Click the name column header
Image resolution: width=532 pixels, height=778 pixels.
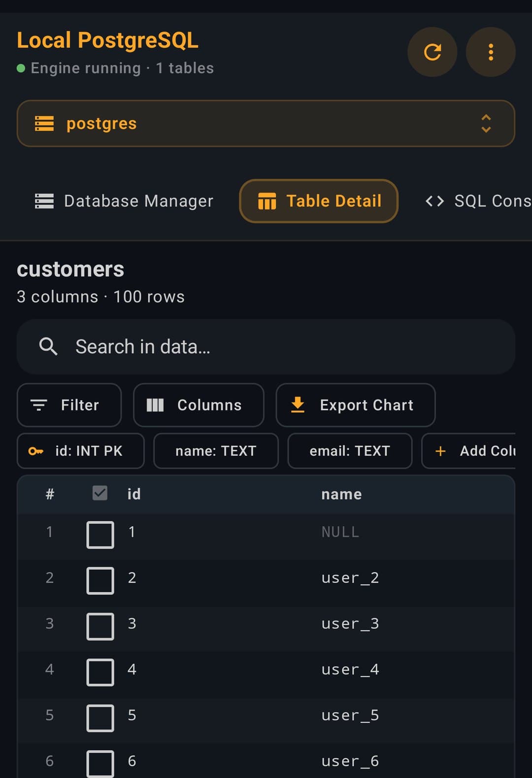click(x=341, y=494)
